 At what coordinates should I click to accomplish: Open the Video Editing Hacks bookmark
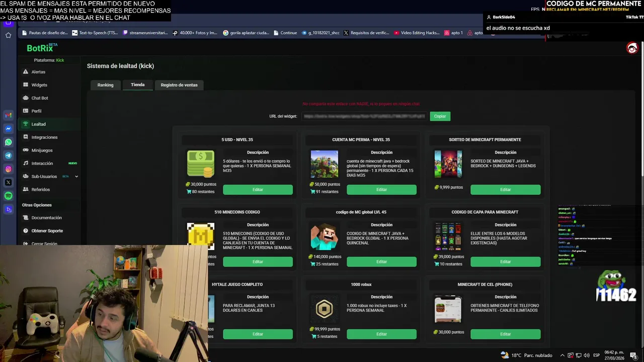tap(417, 33)
